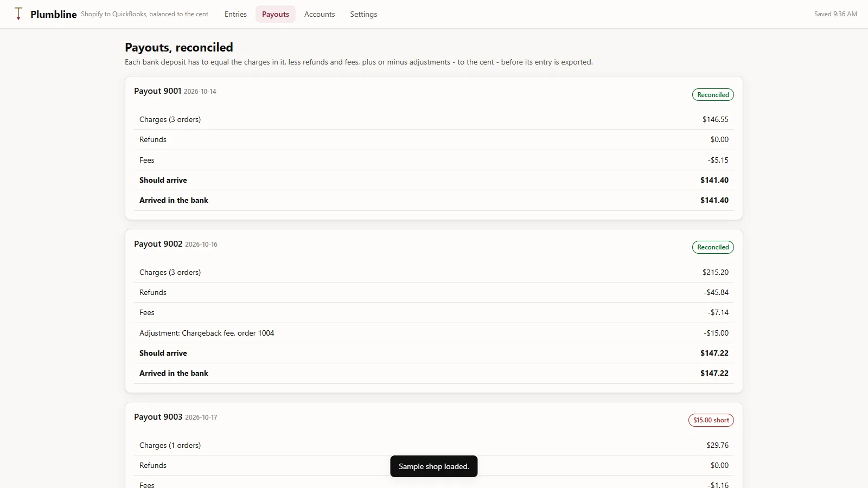Click the $215.20 charges amount

pos(715,272)
